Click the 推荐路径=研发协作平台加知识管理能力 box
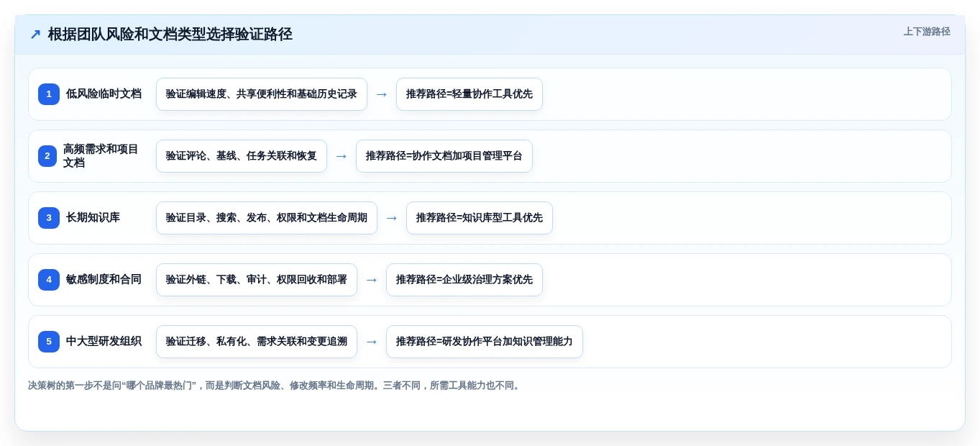The image size is (980, 446). 485,342
